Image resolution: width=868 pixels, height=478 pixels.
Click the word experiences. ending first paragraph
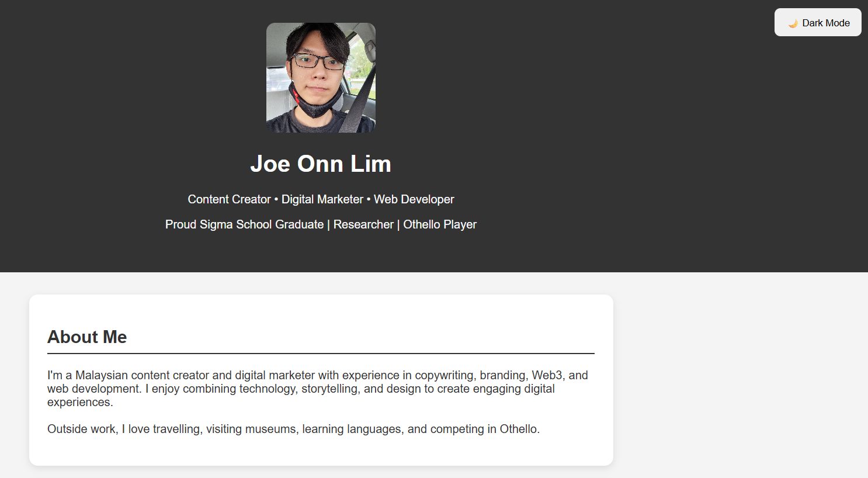point(80,402)
